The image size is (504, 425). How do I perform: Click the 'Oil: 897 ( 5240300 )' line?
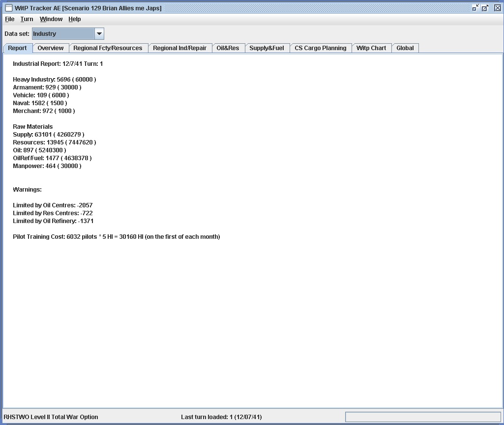click(39, 150)
